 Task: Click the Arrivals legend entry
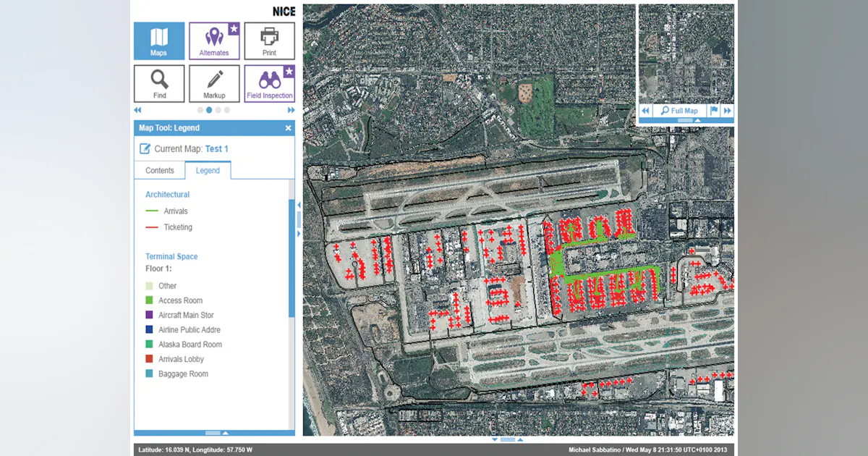pos(167,211)
